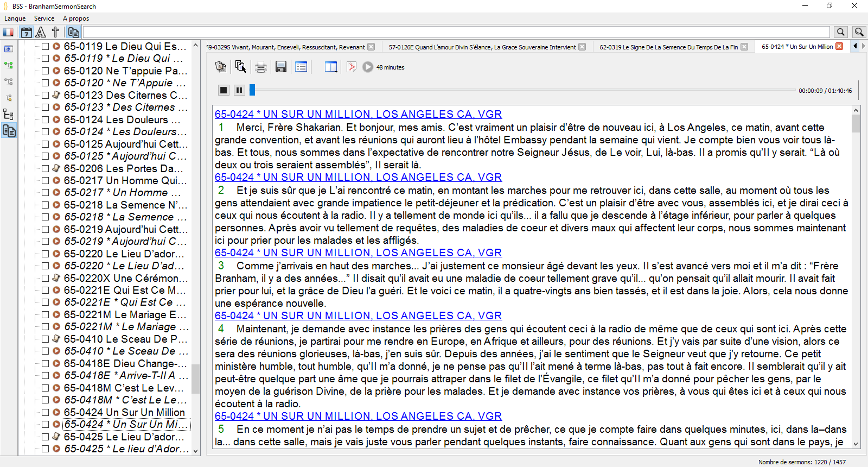Viewport: 868px width, 467px height.
Task: Click the copy document icon in sermon toolbar
Action: click(221, 67)
